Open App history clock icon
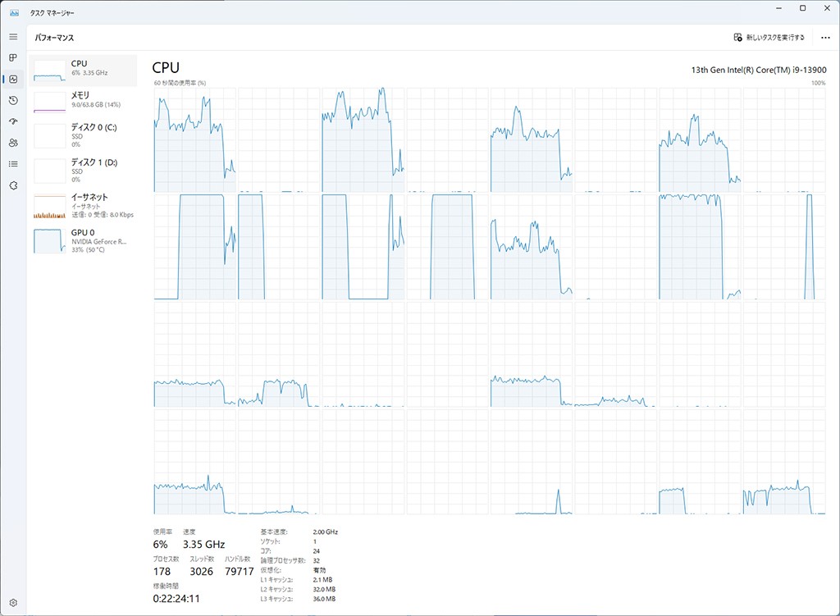The width and height of the screenshot is (840, 616). click(x=13, y=101)
